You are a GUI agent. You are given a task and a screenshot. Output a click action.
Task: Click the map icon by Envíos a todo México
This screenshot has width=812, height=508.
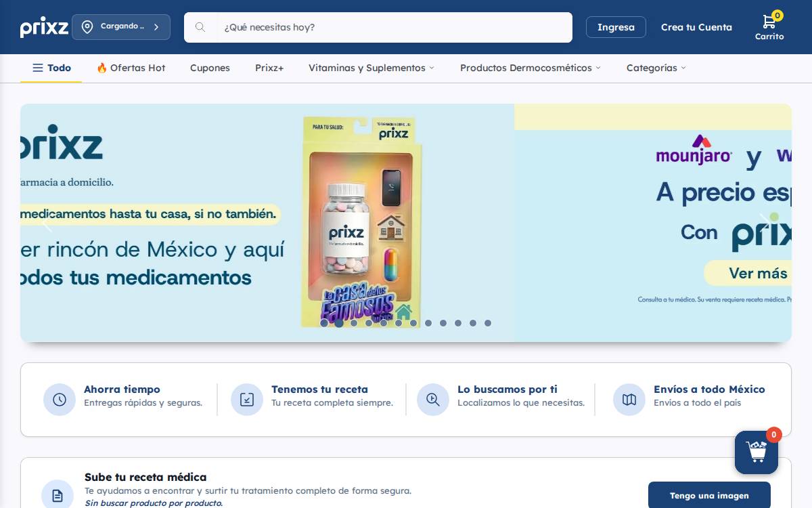629,400
